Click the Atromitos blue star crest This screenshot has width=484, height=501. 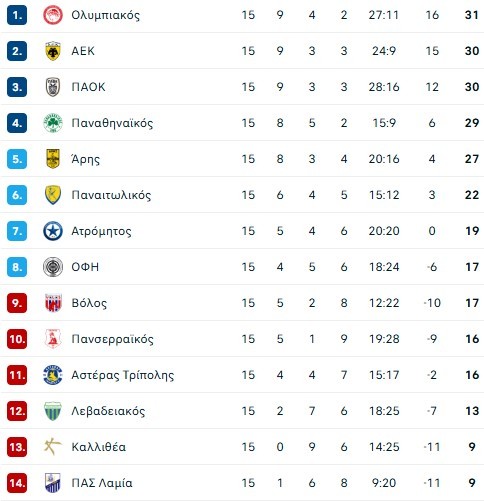click(x=53, y=231)
